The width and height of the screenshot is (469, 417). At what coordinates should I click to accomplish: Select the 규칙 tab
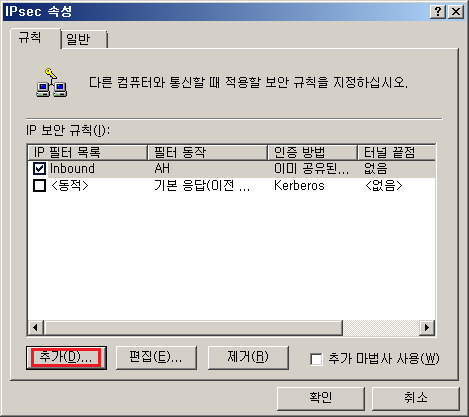36,38
